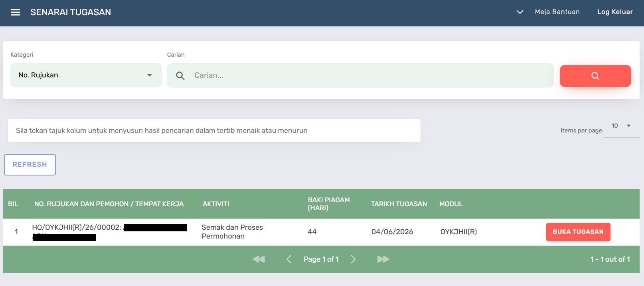Screen dimensions: 644x286
Task: Click the REFRESH button
Action: 30,165
